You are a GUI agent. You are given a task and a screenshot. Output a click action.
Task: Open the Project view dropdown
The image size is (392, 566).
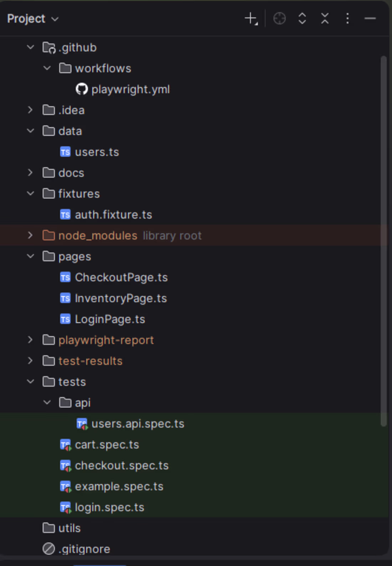(33, 19)
